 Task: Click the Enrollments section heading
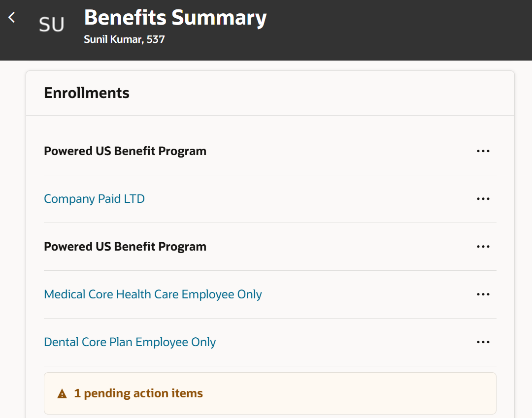pyautogui.click(x=87, y=93)
